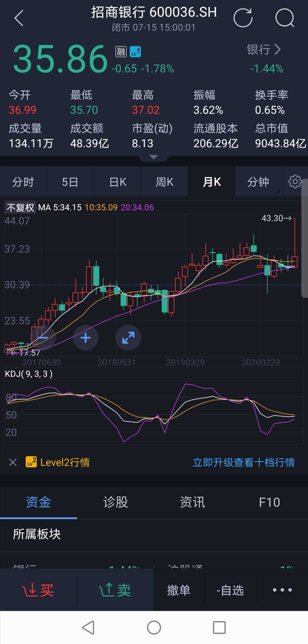Open the three-dot more menu
Image resolution: width=308 pixels, height=644 pixels.
(282, 590)
